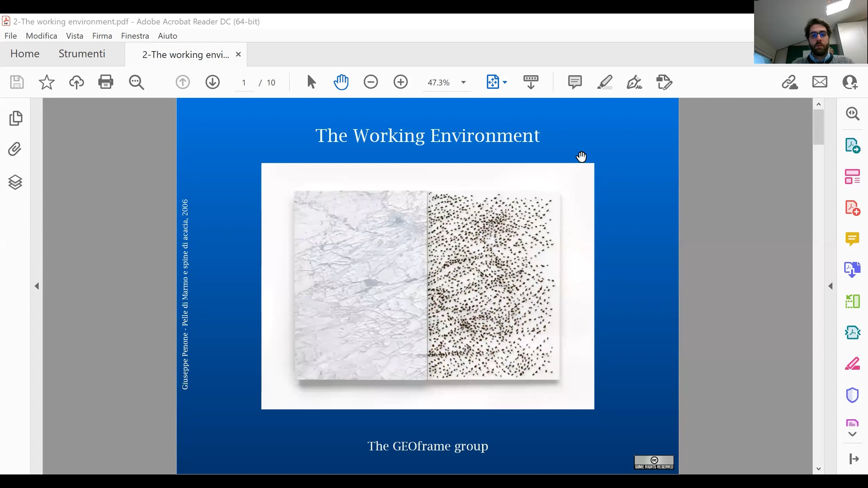Viewport: 868px width, 488px height.
Task: Expand the left navigation pane
Action: (37, 286)
